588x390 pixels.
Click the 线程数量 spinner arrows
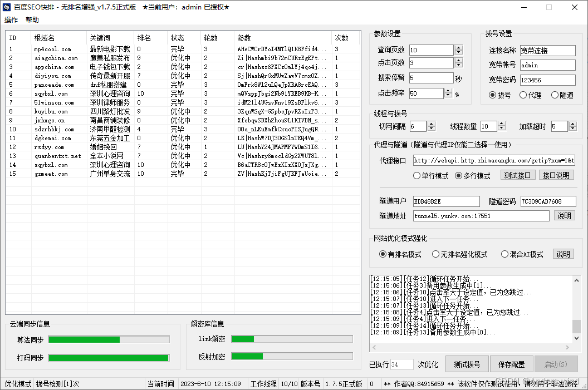502,126
